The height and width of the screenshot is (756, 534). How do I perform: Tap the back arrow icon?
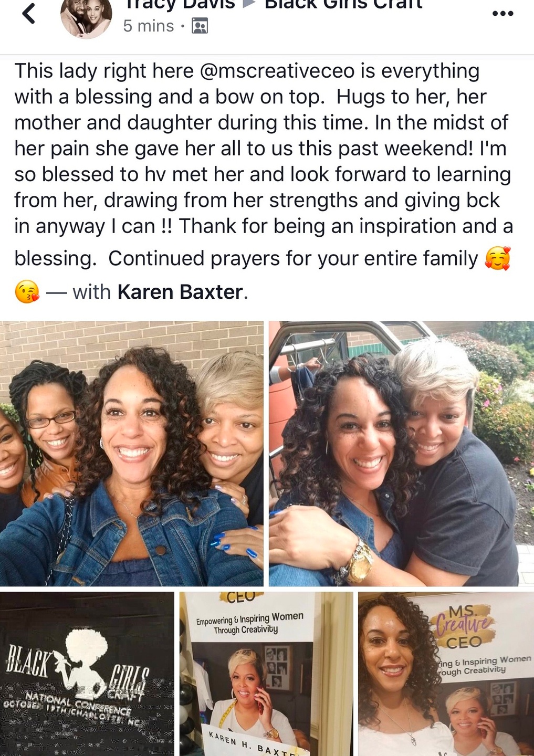[29, 13]
